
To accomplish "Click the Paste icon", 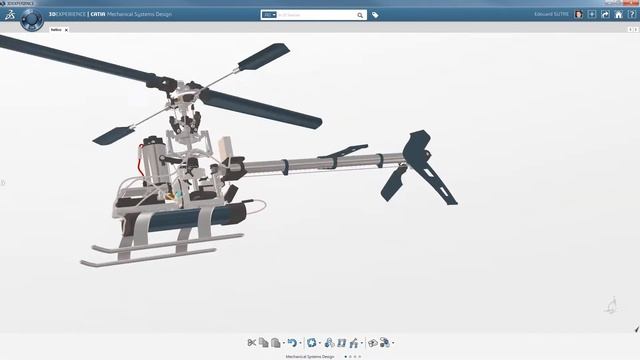I will tap(276, 343).
